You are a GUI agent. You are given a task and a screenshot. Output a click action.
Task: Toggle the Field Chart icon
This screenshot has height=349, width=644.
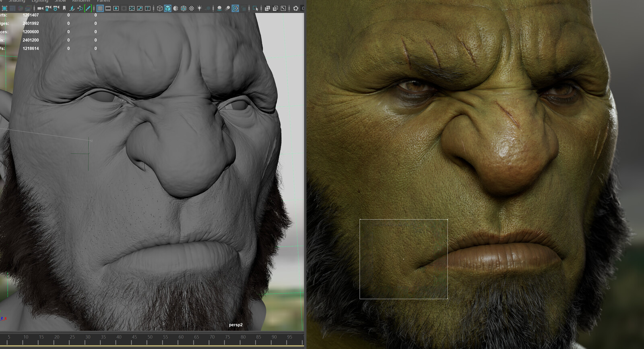[132, 8]
